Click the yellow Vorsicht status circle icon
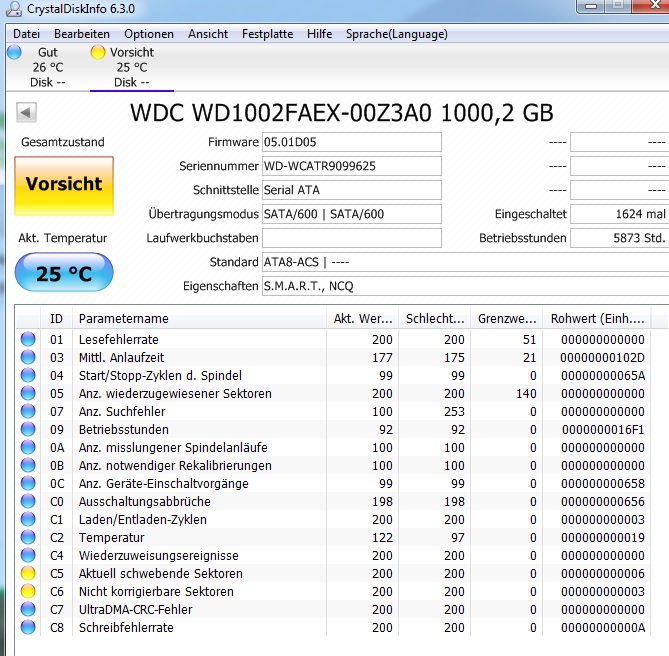669x656 pixels. coord(98,52)
